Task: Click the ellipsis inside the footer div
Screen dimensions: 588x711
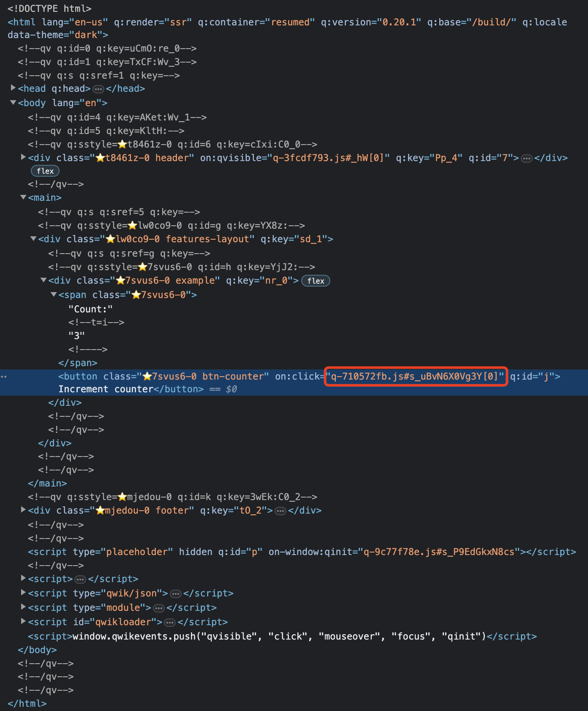Action: (280, 511)
